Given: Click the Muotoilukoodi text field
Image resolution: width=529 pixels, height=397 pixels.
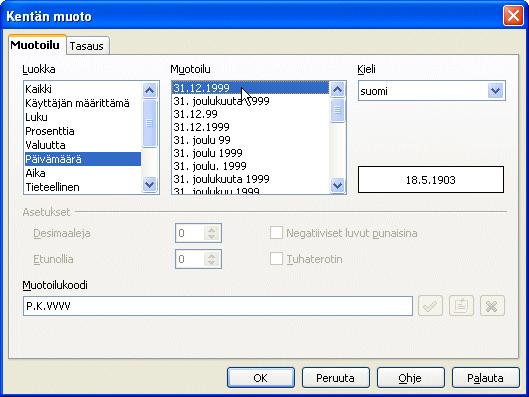Looking at the screenshot, I should (x=218, y=306).
